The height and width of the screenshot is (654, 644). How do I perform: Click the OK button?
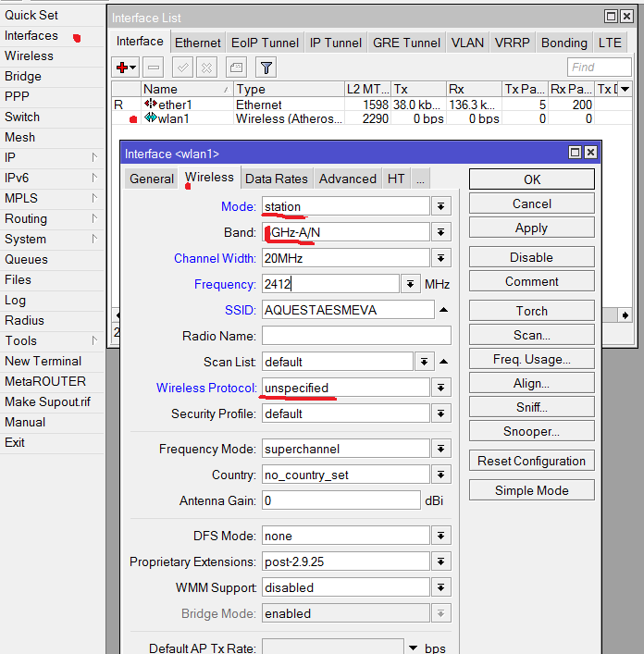(532, 179)
